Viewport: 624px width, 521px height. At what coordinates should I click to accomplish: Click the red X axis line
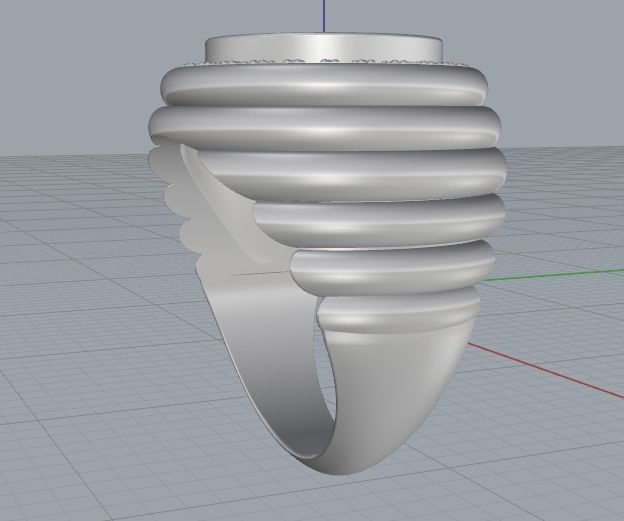click(x=545, y=370)
